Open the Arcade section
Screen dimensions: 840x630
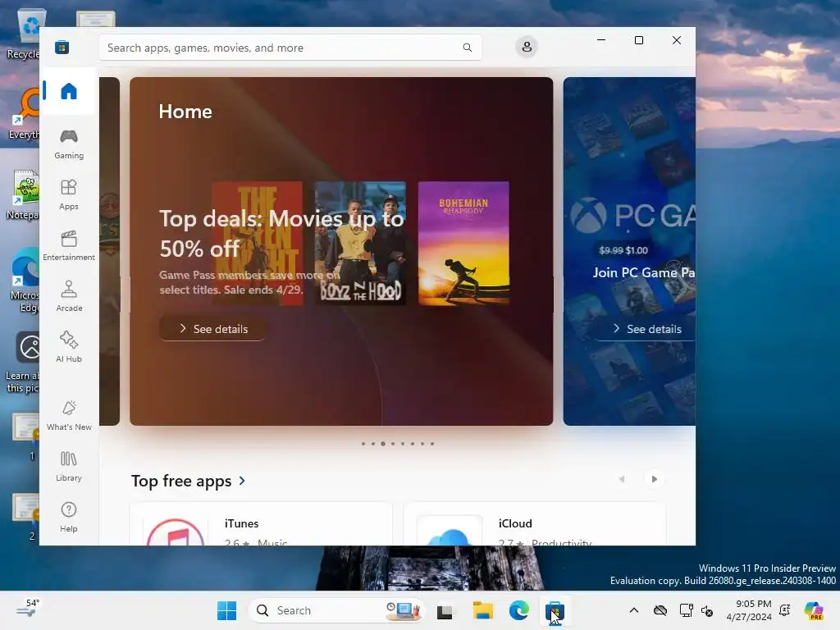coord(69,297)
